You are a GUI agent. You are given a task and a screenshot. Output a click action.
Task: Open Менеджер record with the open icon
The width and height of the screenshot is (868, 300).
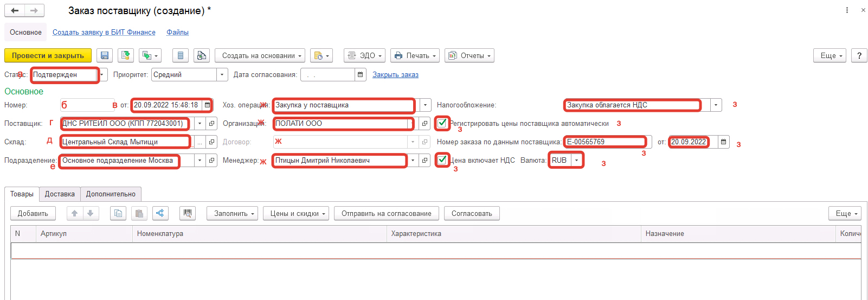[425, 161]
